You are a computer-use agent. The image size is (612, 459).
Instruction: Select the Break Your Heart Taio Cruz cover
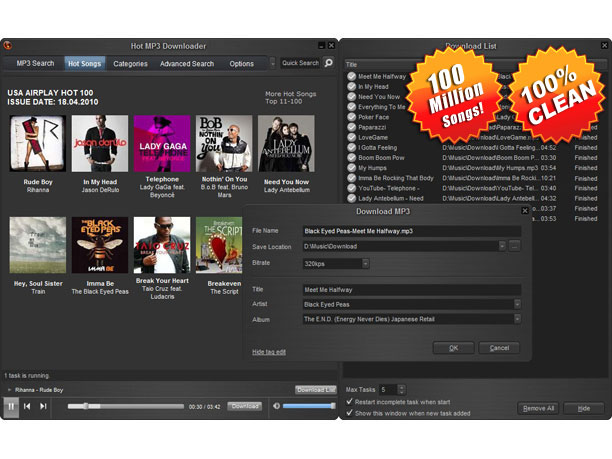pos(162,245)
